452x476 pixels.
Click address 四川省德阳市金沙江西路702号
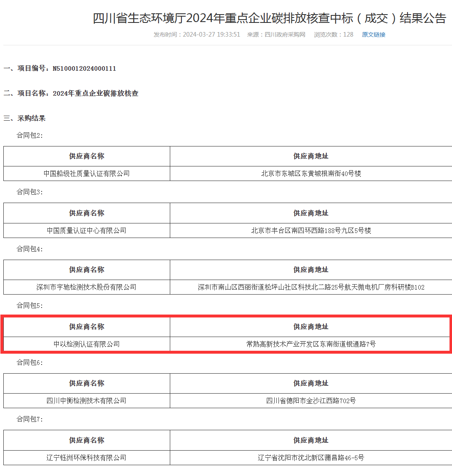point(310,400)
